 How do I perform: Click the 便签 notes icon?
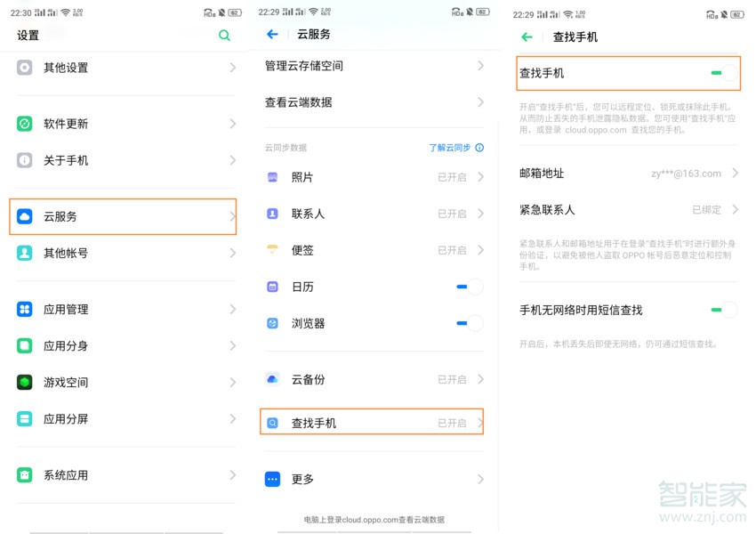272,250
